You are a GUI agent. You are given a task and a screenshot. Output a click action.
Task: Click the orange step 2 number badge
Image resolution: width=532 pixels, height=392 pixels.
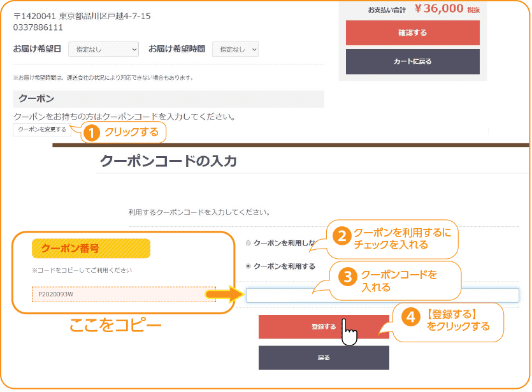(341, 237)
